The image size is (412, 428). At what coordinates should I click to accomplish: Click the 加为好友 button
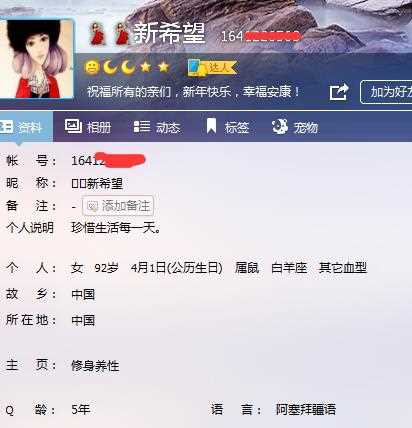[387, 92]
